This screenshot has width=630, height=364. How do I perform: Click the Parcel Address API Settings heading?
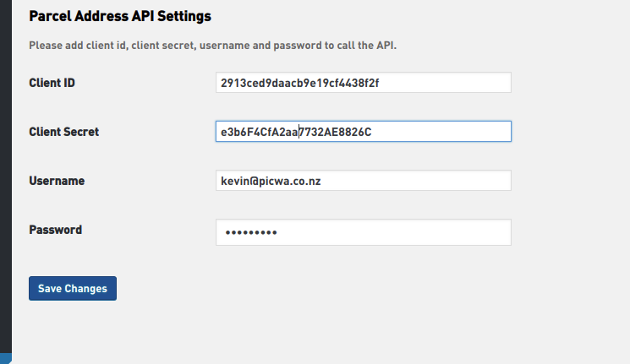pos(120,16)
